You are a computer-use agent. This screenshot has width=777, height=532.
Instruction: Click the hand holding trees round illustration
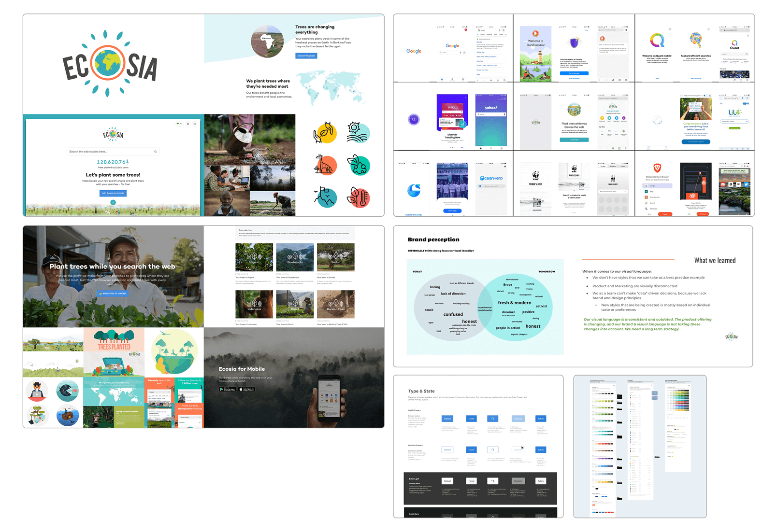tap(37, 416)
